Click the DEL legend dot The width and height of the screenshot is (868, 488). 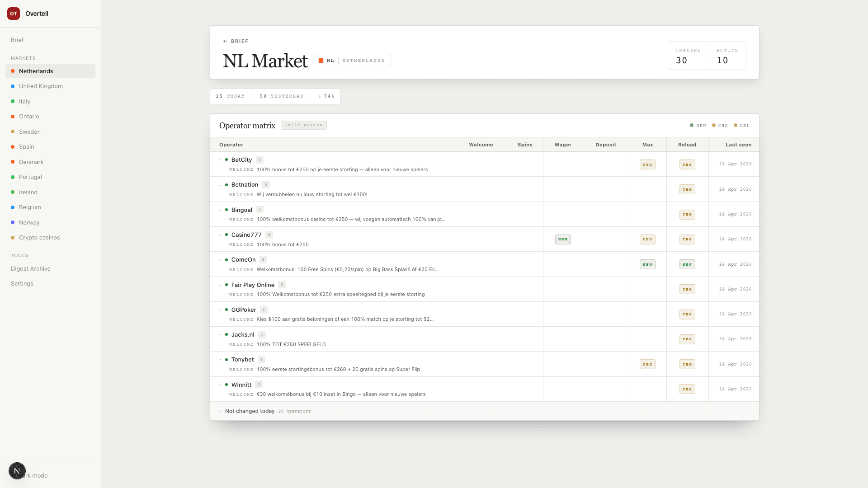[736, 125]
